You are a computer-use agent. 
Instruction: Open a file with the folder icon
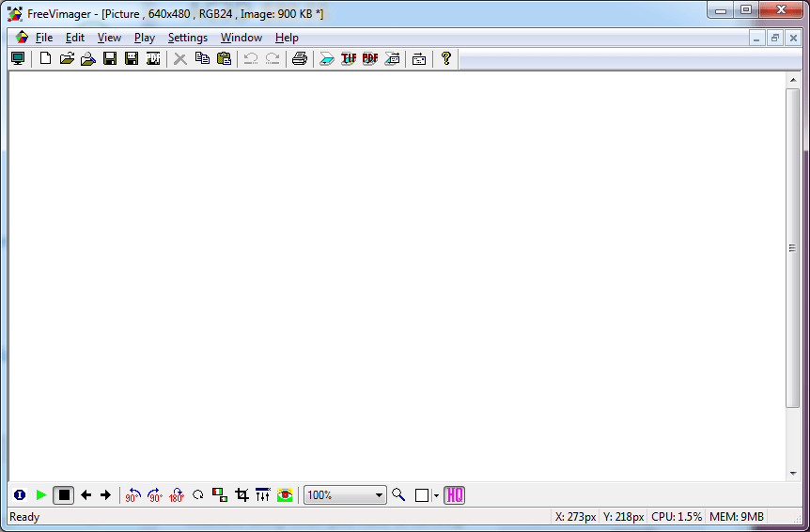(x=67, y=59)
